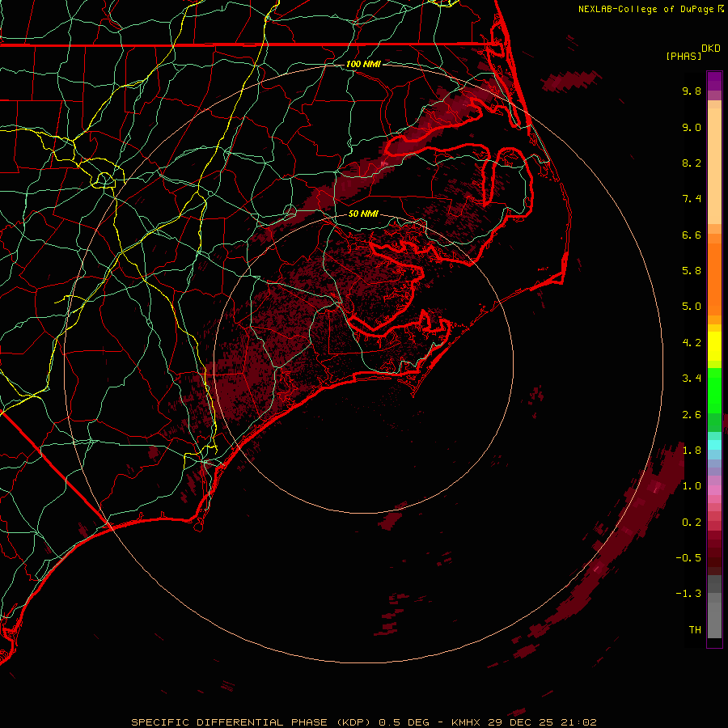Click the 8.2 value on the color scale
The height and width of the screenshot is (728, 728).
pos(692,163)
